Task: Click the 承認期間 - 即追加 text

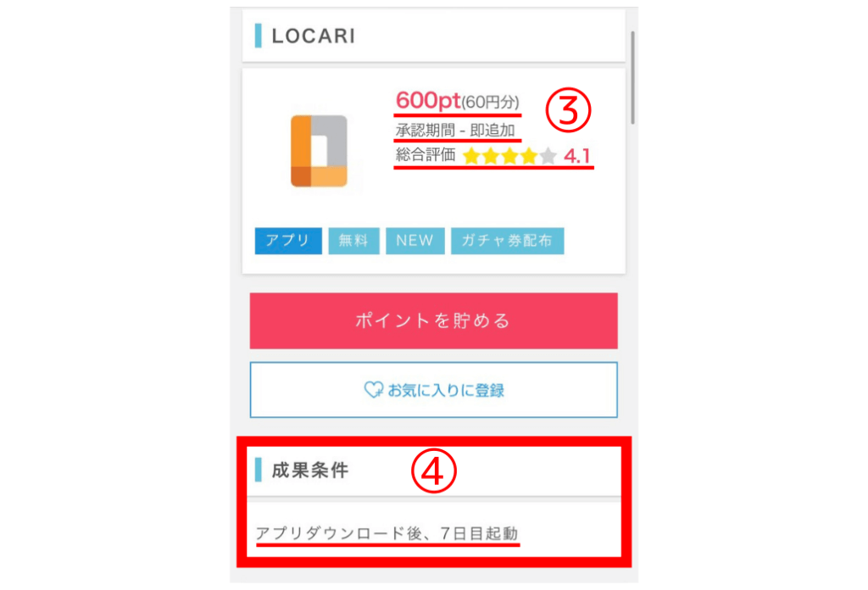Action: click(x=454, y=131)
